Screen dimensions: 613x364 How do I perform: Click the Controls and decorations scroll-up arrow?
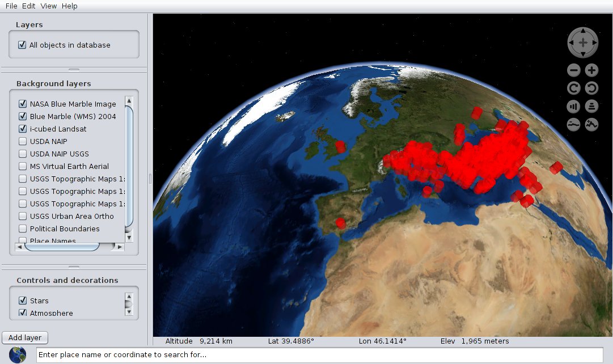[129, 297]
